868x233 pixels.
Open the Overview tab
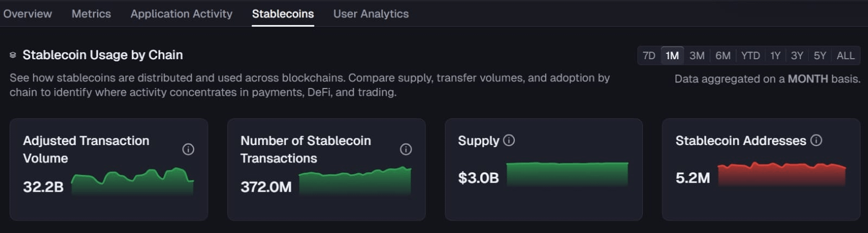coord(28,14)
